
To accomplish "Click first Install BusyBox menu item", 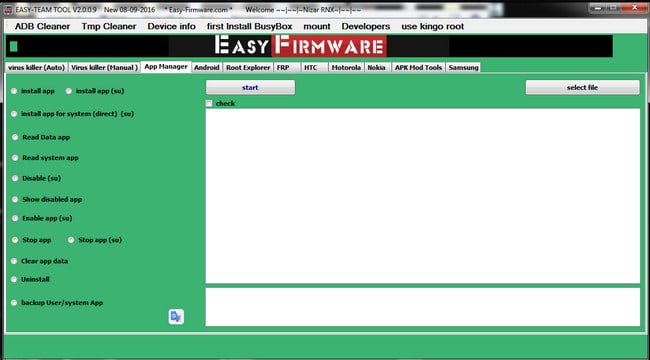I will coord(250,27).
